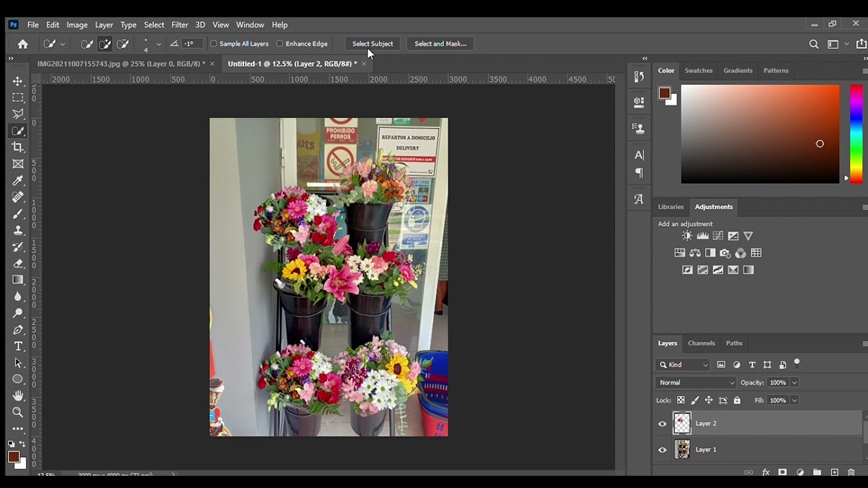
Task: Select the Clone Stamp tool
Action: coord(18,230)
